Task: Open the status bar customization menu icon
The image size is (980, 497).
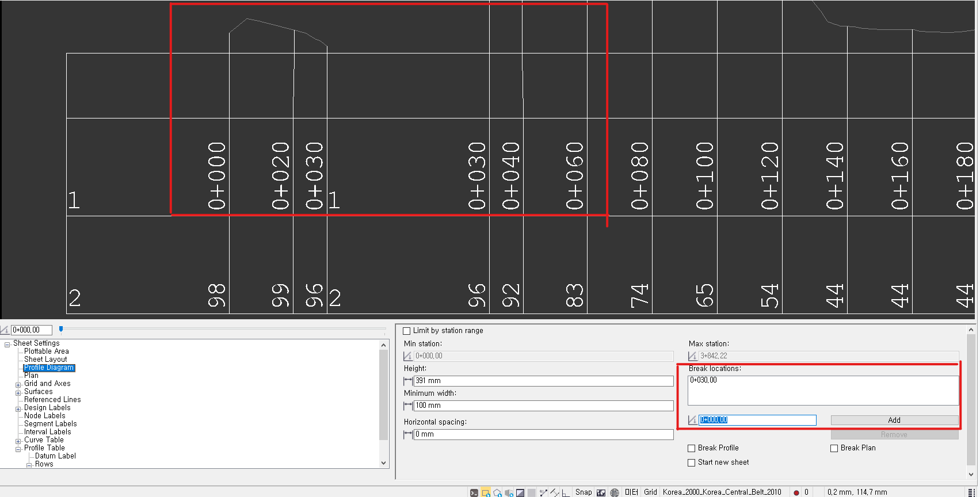Action: click(971, 492)
